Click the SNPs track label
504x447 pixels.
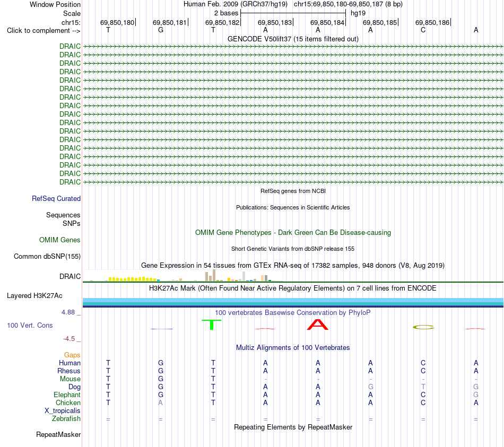[x=72, y=223]
